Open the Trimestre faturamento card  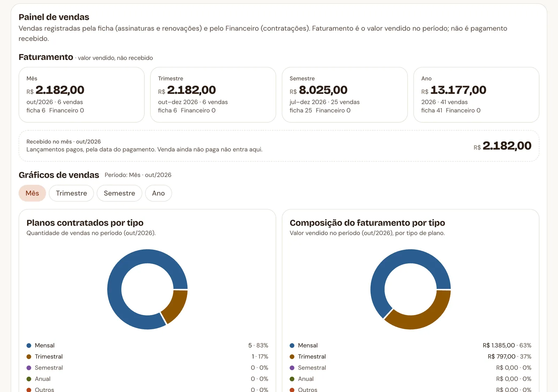tap(213, 95)
